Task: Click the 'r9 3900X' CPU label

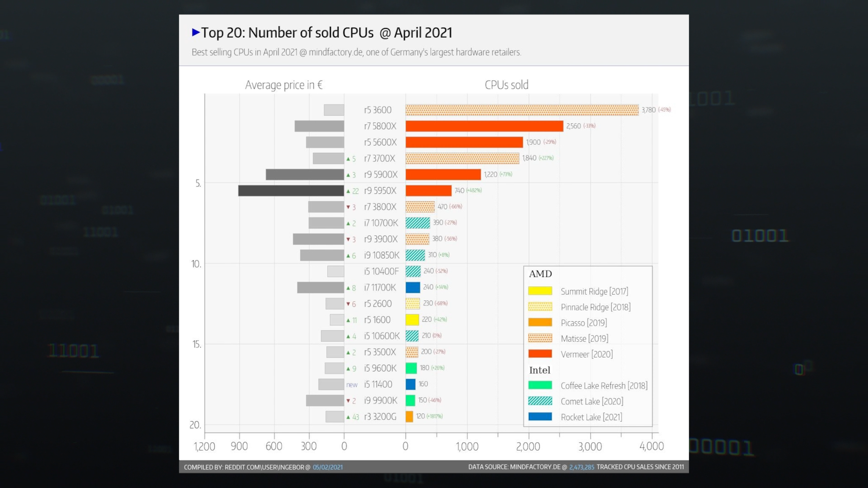Action: 381,239
